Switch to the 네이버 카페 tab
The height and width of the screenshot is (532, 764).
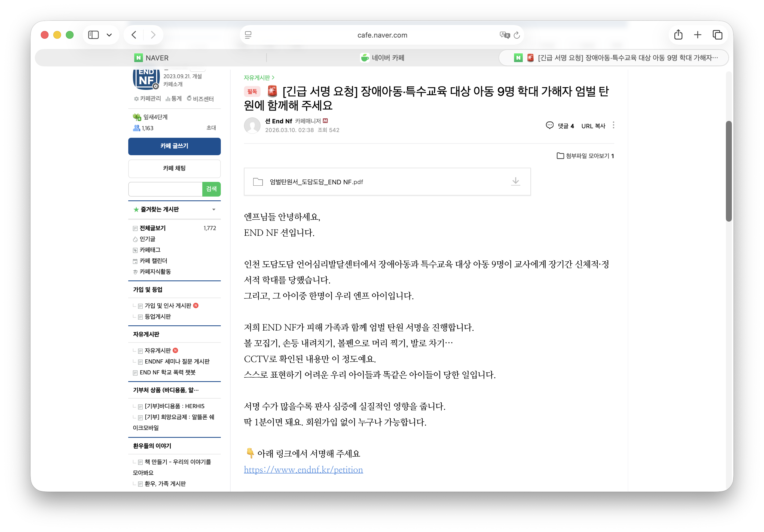pos(382,58)
